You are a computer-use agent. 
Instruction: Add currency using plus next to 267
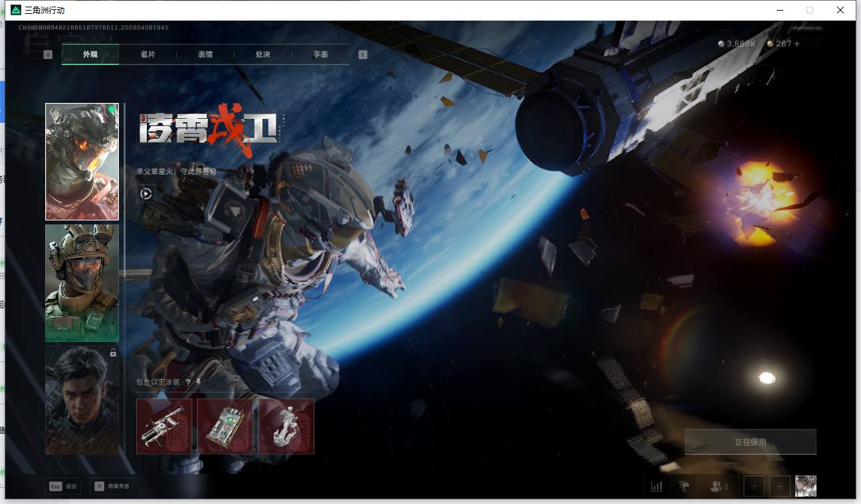[x=797, y=44]
